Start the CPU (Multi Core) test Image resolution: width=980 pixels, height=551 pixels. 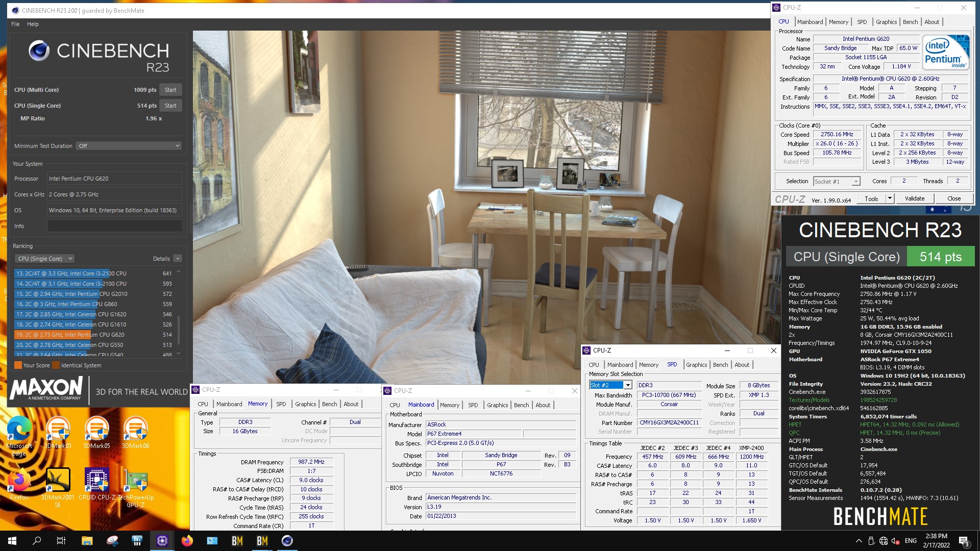click(x=170, y=90)
